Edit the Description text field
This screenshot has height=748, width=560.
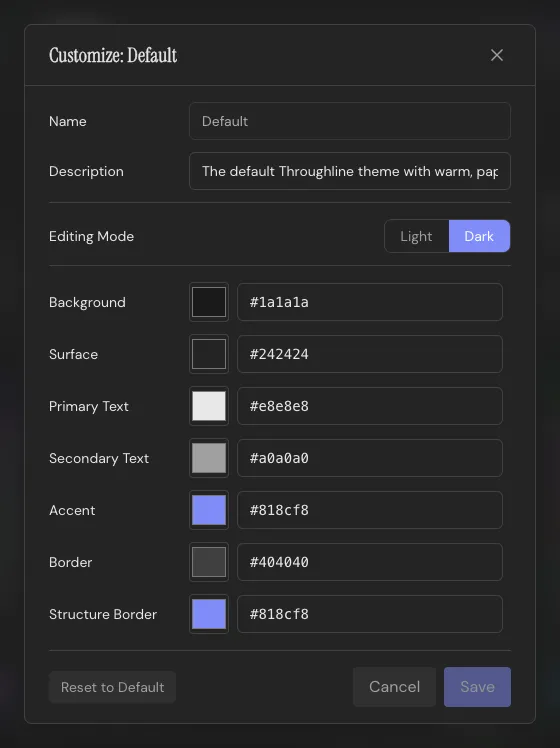(350, 171)
